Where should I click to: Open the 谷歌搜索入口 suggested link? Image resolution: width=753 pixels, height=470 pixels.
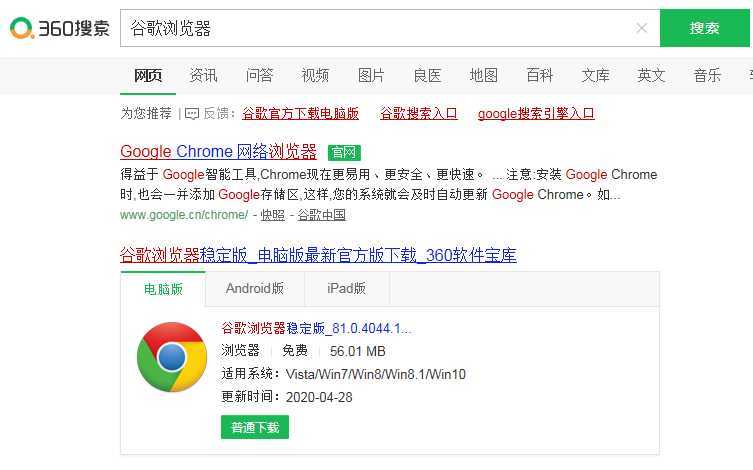418,114
